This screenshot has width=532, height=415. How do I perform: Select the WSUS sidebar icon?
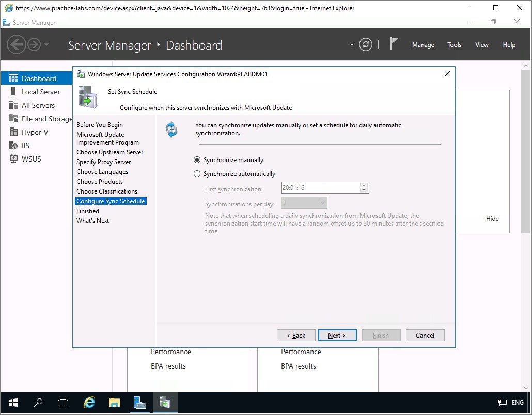[x=13, y=159]
